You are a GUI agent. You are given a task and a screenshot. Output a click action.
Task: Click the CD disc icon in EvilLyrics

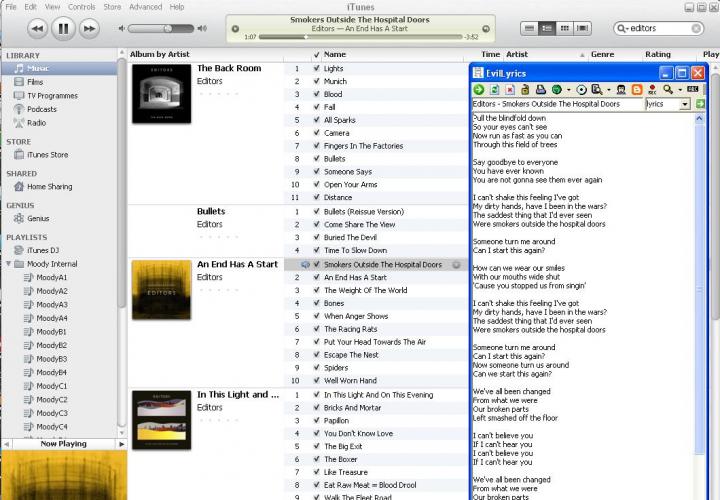pos(581,90)
